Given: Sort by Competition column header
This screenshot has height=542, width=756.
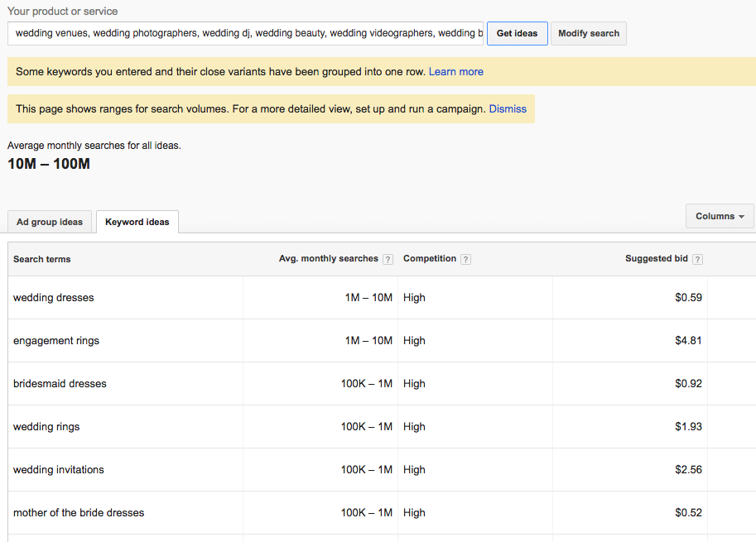Looking at the screenshot, I should coord(429,259).
